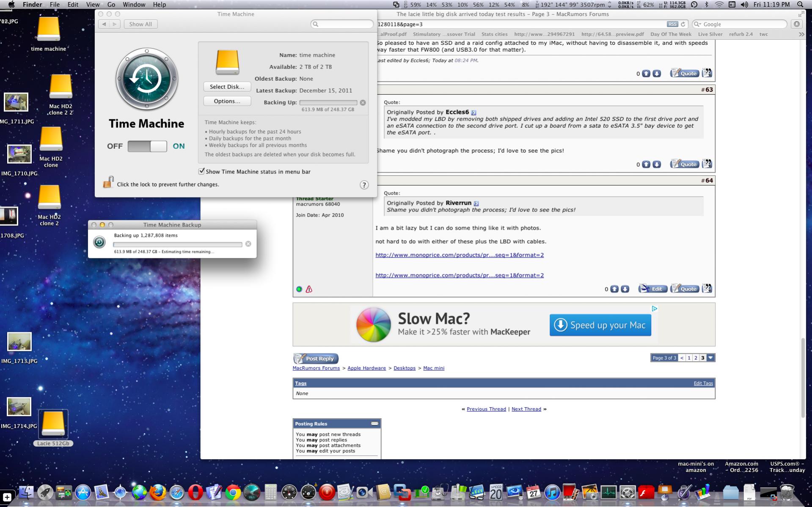Viewport: 812px width, 507px height.
Task: Launch Launchpad rocket icon in the Dock
Action: (45, 492)
